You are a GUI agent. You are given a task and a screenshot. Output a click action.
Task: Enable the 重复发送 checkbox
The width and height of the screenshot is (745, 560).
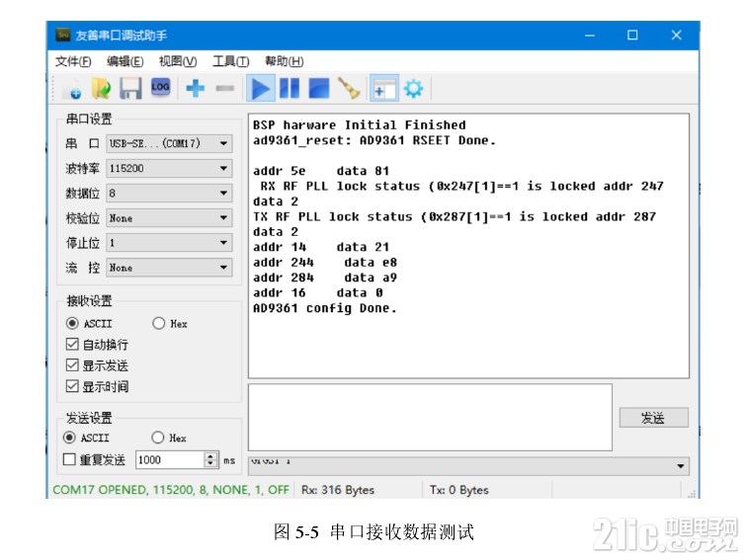(69, 459)
